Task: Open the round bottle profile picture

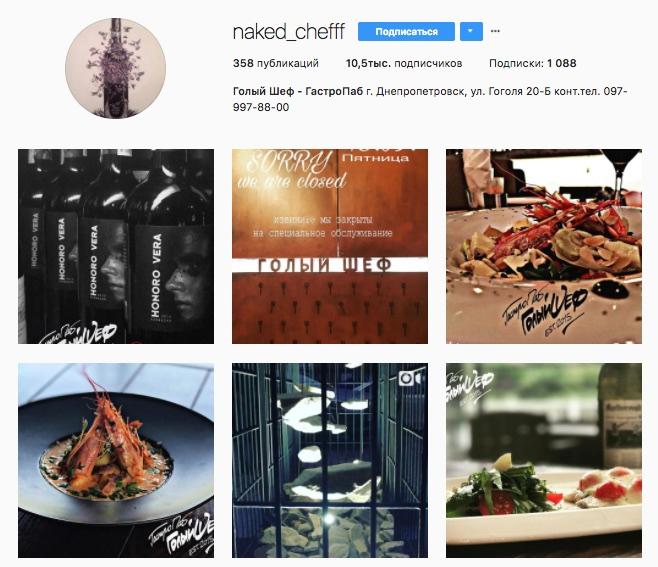Action: pos(115,68)
